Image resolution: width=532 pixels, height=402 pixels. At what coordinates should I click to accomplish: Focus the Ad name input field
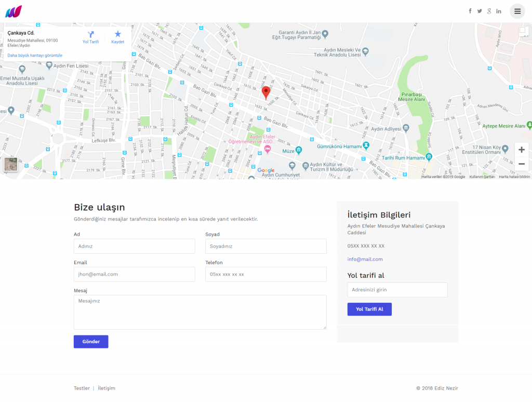[x=134, y=246]
